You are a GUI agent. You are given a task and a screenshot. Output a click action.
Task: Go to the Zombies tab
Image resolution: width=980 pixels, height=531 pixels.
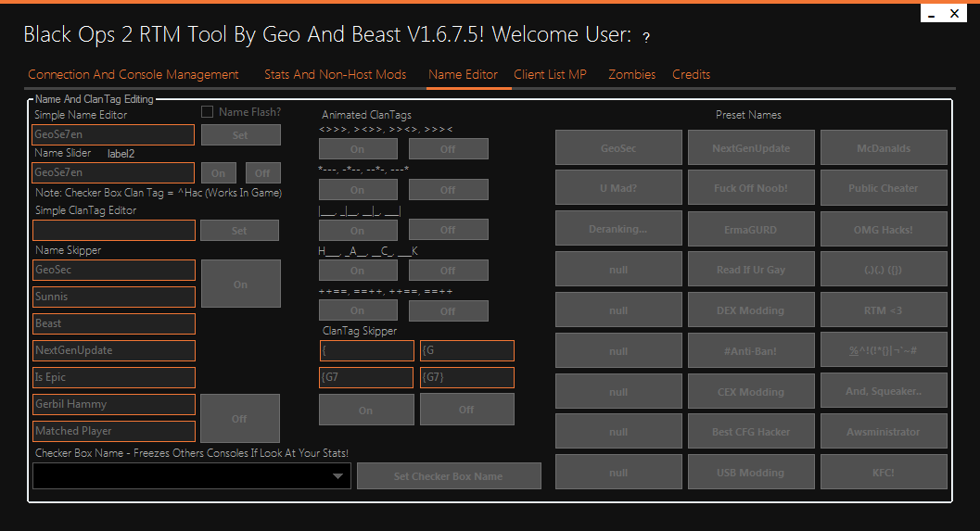point(632,74)
